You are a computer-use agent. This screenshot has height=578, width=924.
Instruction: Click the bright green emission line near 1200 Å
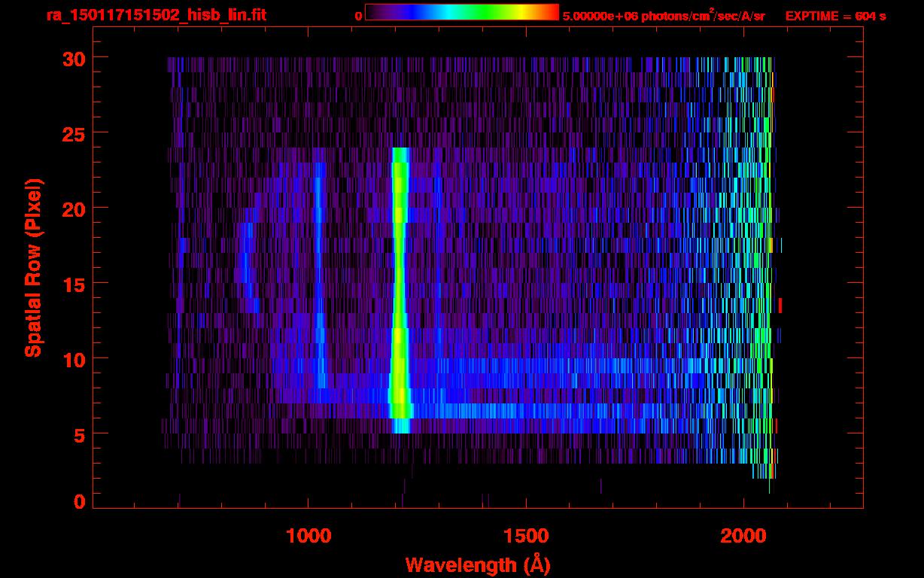[399, 263]
